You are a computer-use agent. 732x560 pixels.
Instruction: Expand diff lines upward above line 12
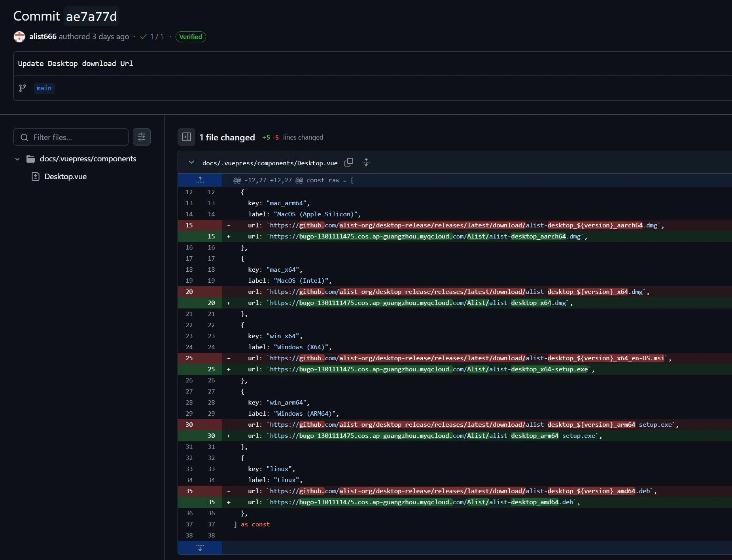(x=200, y=180)
